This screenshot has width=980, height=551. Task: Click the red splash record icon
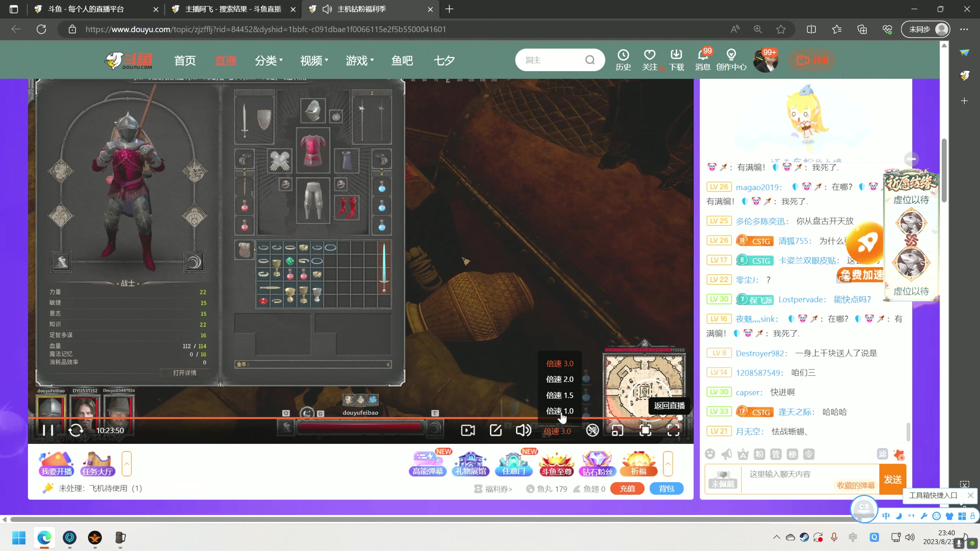coord(899,455)
